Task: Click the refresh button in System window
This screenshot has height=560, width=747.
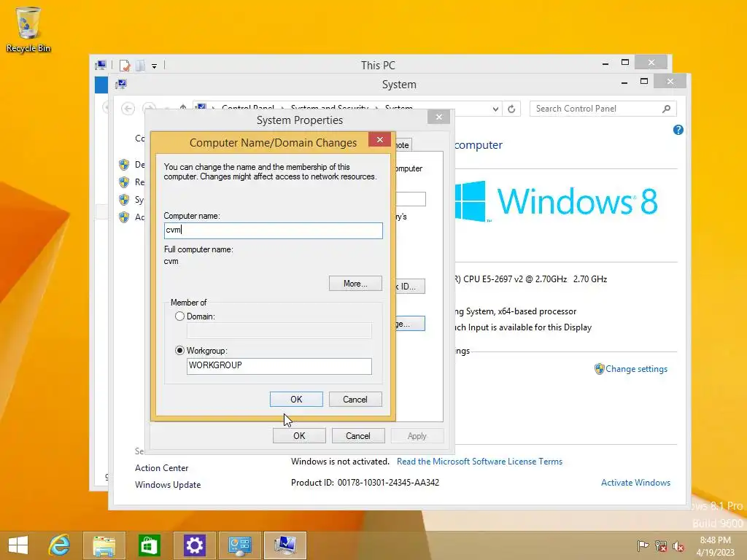Action: (x=511, y=109)
